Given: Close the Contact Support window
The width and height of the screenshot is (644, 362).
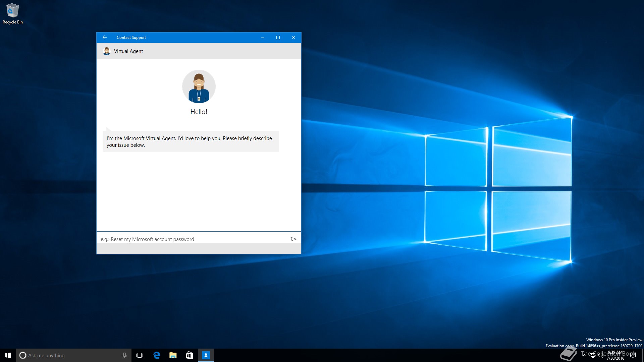Looking at the screenshot, I should (x=293, y=38).
